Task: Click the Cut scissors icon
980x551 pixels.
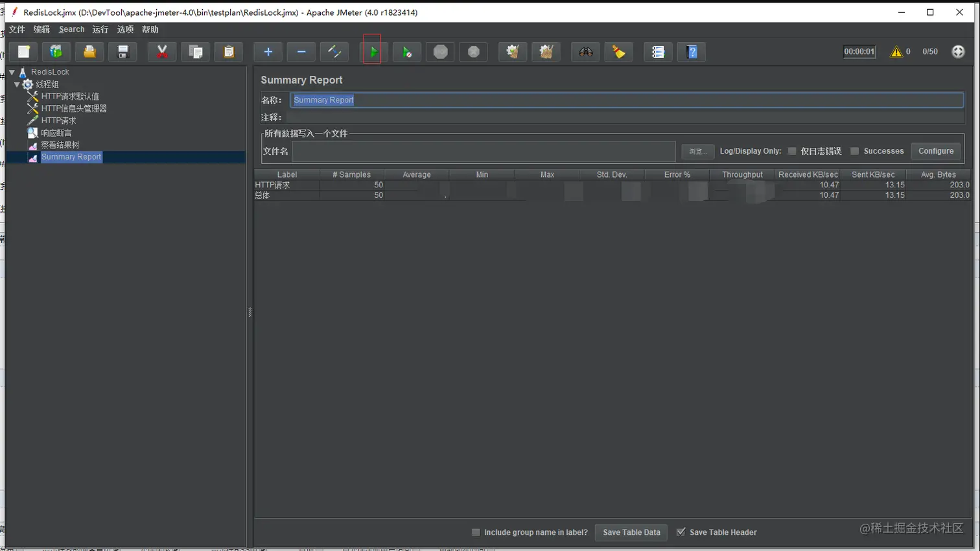Action: (162, 52)
